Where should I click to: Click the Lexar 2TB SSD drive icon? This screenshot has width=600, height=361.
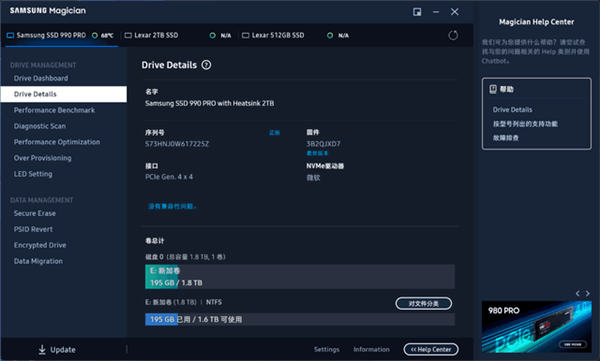click(x=128, y=35)
